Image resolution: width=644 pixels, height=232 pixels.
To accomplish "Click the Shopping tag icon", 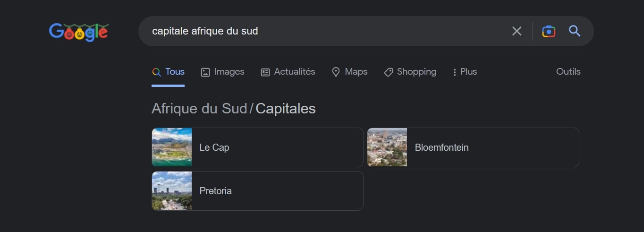I will [x=389, y=72].
